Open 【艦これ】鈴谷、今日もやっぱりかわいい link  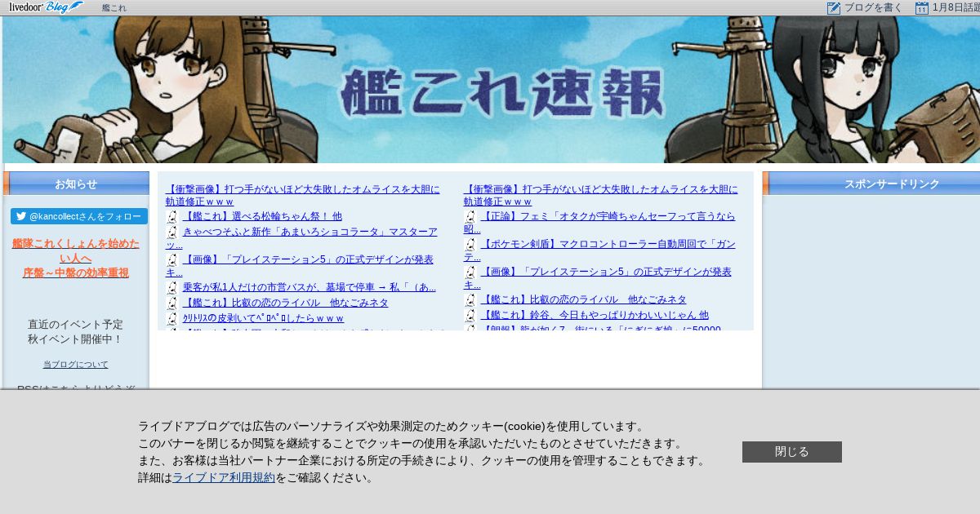tap(595, 315)
